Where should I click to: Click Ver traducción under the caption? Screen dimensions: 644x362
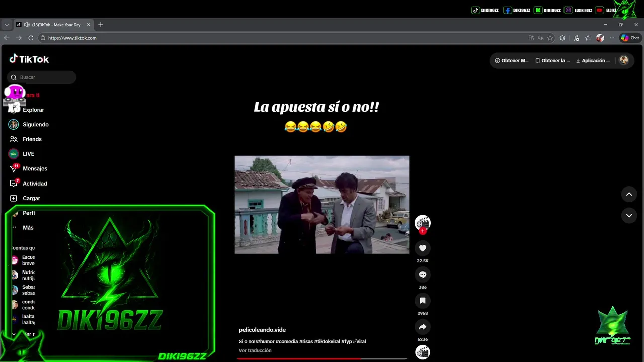tap(255, 350)
